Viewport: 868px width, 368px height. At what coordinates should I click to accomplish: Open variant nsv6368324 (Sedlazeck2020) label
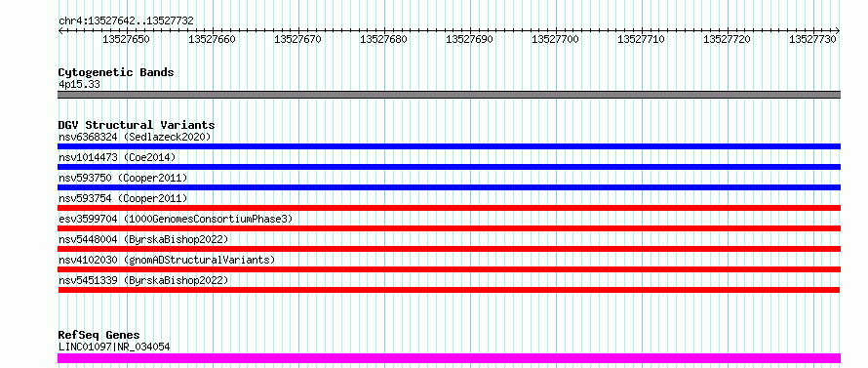coord(135,137)
